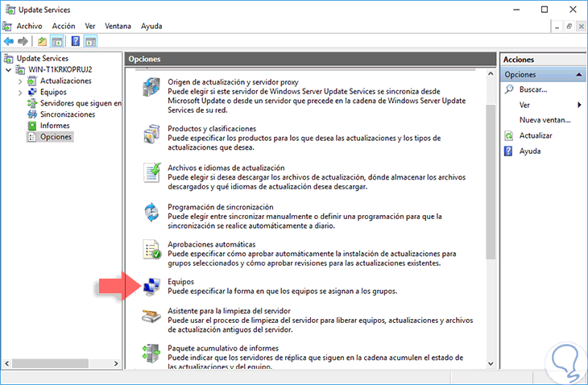This screenshot has height=385, width=588.
Task: Open the Ver menu in menu bar
Action: coord(90,27)
